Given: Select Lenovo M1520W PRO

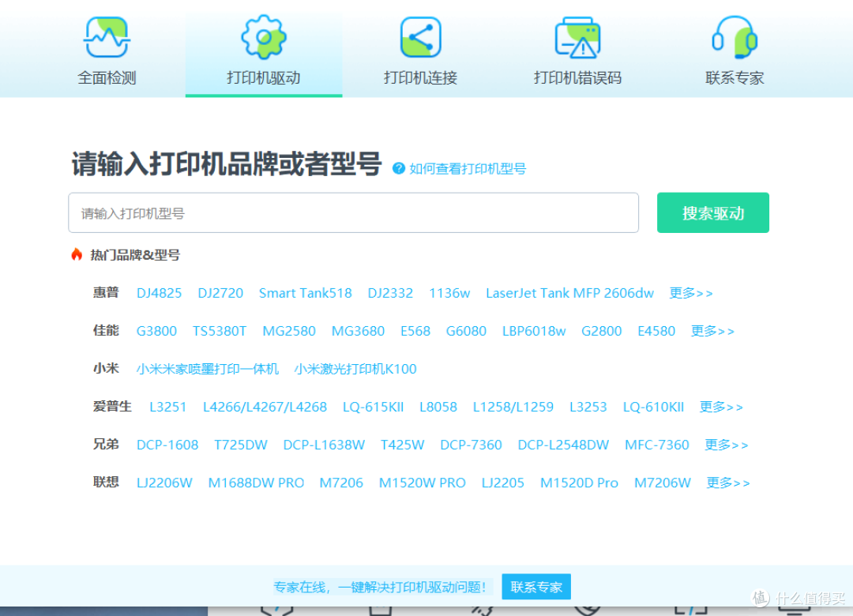Looking at the screenshot, I should click(422, 483).
